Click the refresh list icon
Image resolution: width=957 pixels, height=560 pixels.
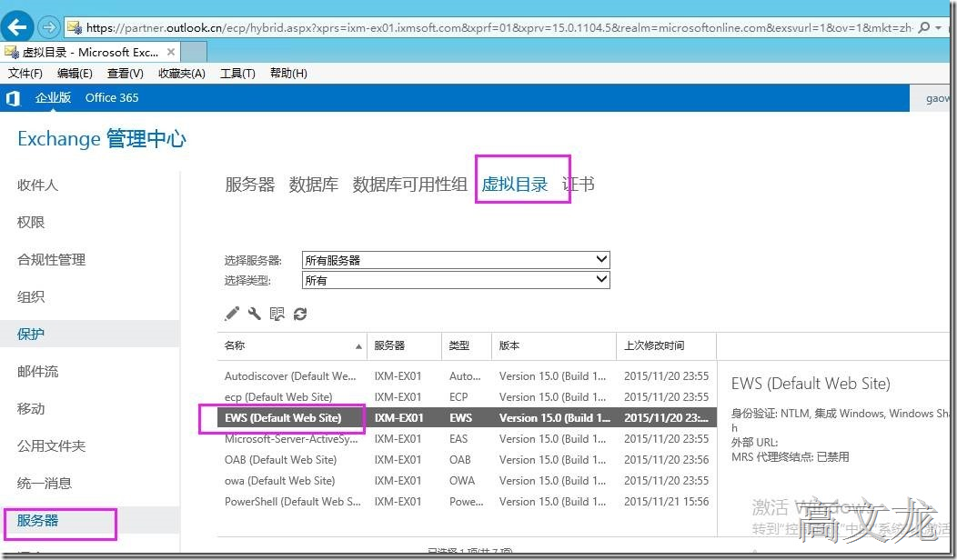click(299, 314)
